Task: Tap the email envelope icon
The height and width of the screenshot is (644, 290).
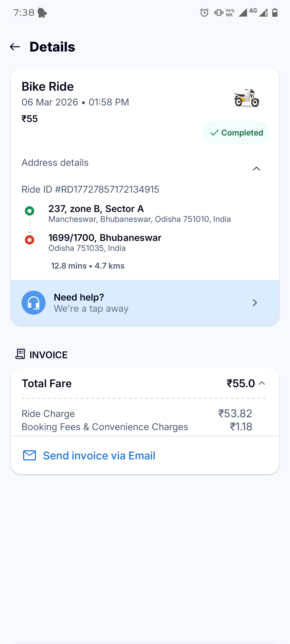Action: pos(30,455)
